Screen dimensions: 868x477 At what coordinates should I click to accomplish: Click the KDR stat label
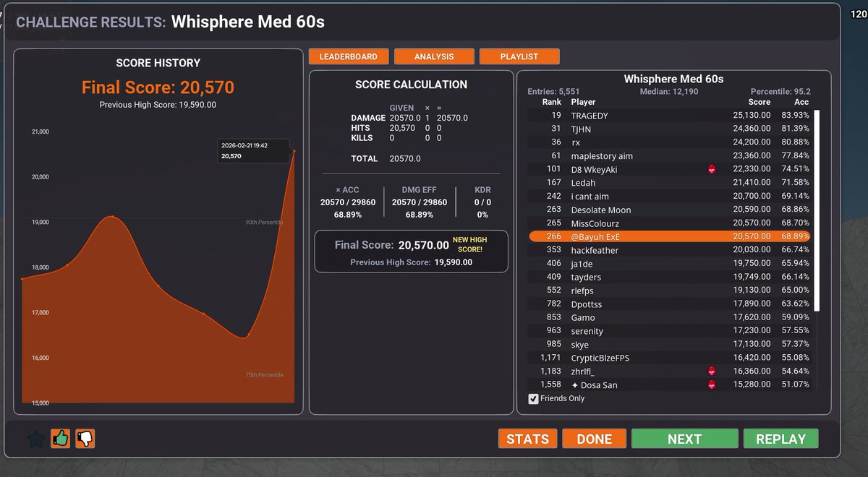[x=482, y=190]
